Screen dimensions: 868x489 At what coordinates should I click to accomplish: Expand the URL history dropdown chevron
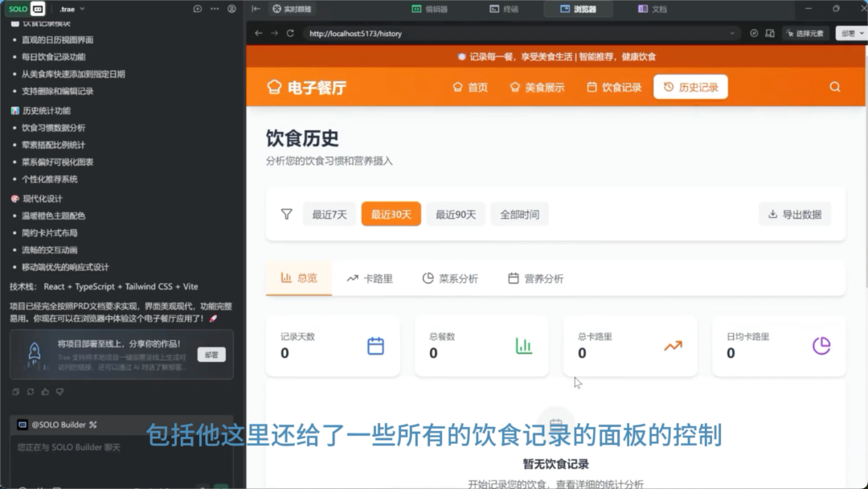732,33
